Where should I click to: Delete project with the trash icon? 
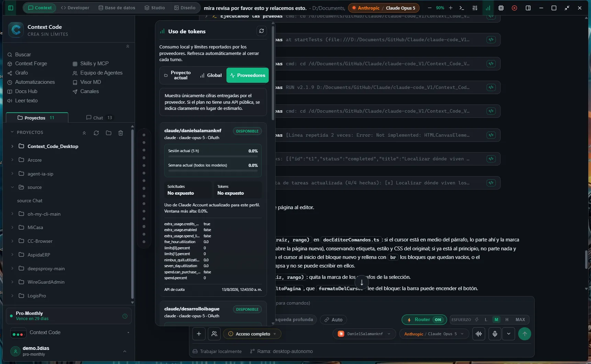point(121,133)
